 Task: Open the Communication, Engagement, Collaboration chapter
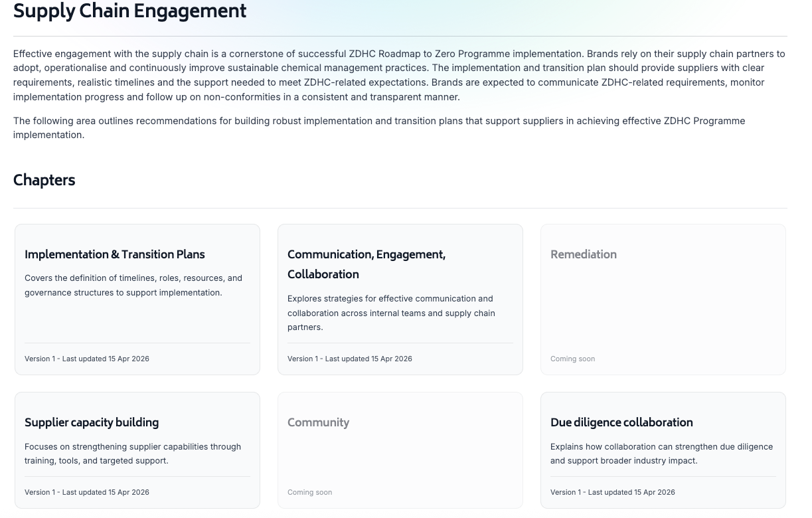point(366,264)
